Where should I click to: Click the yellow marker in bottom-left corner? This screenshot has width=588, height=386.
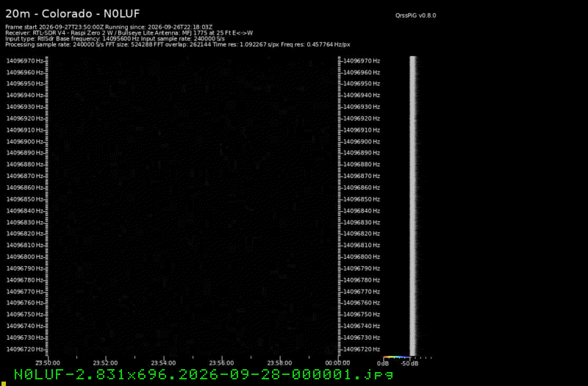pyautogui.click(x=4, y=384)
